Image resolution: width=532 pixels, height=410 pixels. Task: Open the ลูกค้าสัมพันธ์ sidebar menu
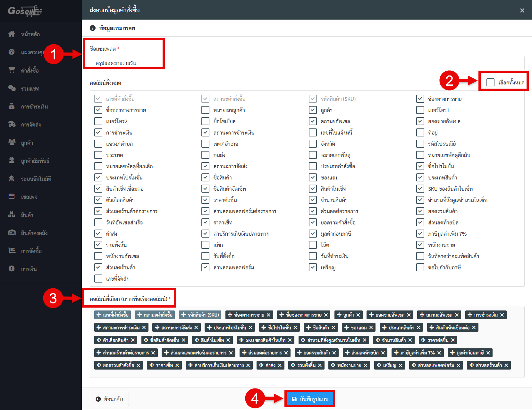[x=35, y=161]
